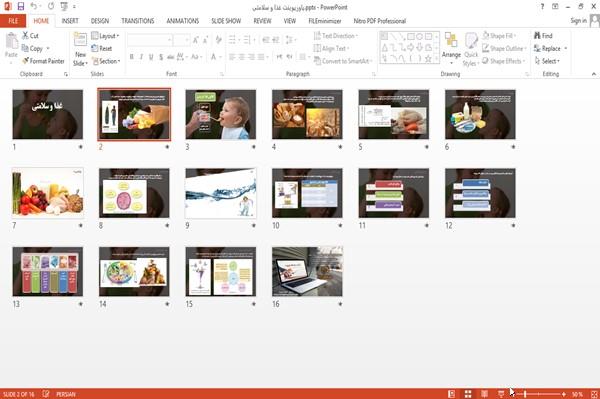Toggle Underline formatting

tap(151, 57)
